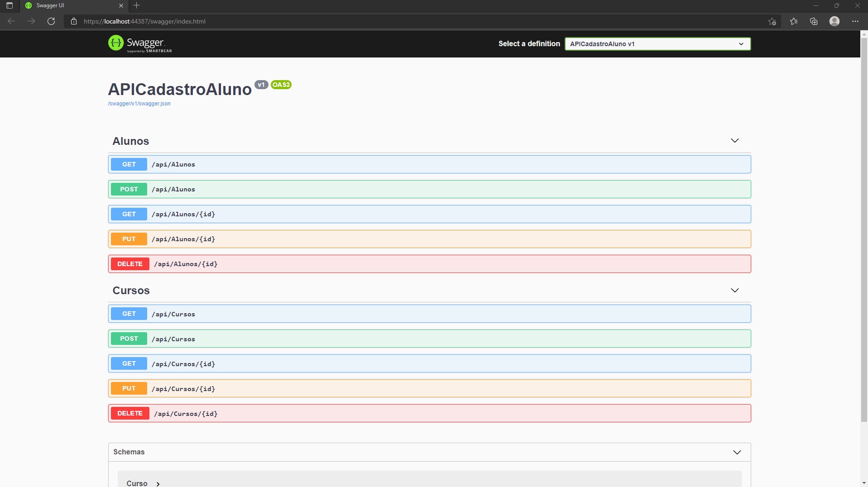Open a new browser tab

pos(137,5)
